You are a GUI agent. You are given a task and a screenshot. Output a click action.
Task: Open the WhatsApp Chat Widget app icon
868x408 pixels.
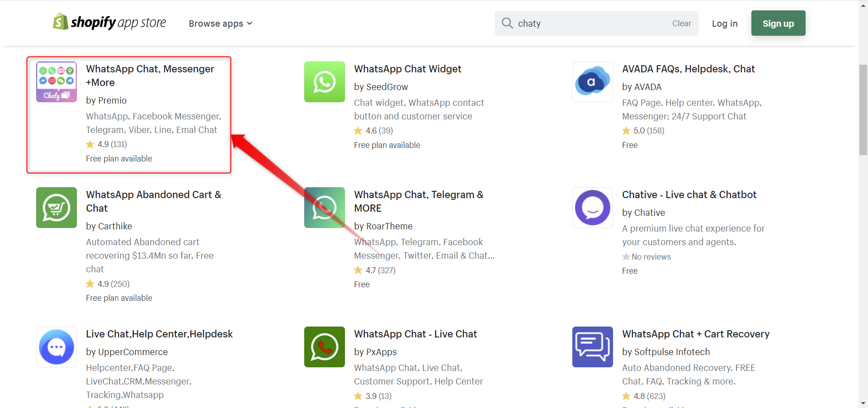pyautogui.click(x=325, y=82)
